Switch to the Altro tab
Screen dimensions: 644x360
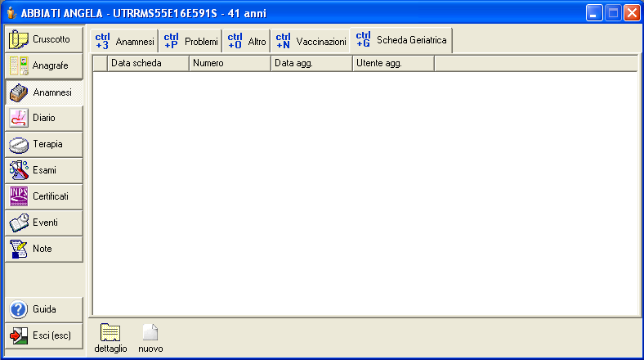pyautogui.click(x=246, y=41)
